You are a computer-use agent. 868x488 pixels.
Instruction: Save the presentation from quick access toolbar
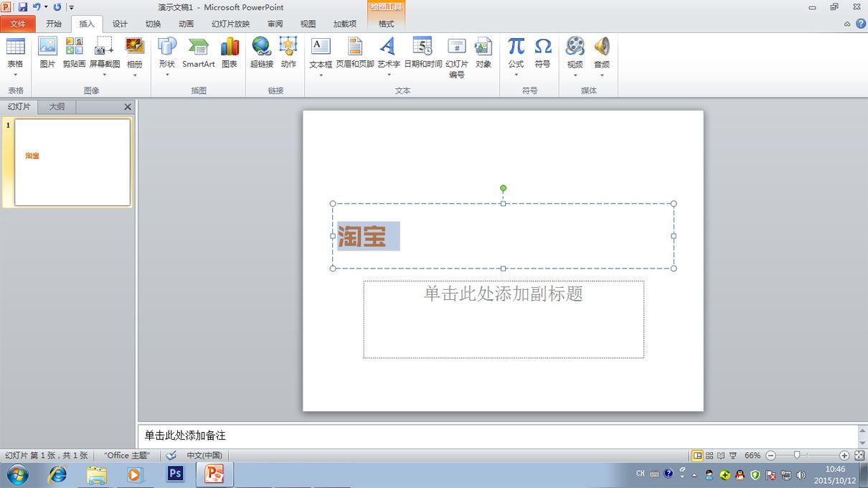tap(23, 7)
